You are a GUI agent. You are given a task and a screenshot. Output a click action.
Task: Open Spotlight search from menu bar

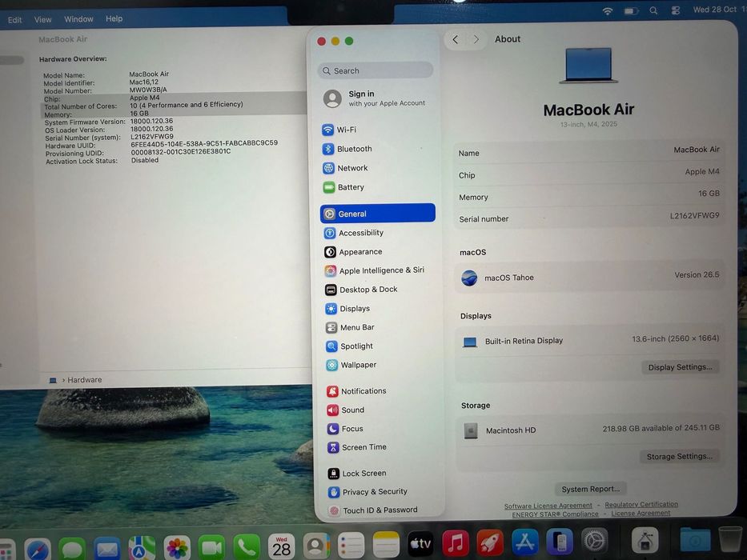click(x=653, y=10)
